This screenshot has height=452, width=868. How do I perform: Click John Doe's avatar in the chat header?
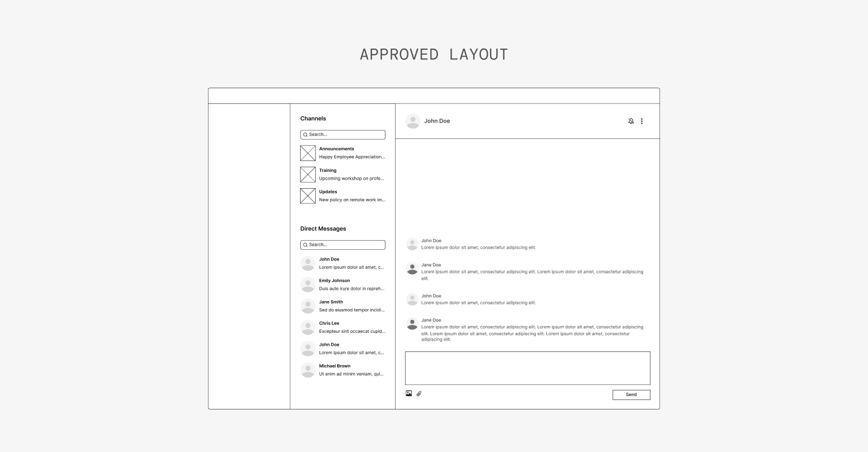(x=413, y=121)
